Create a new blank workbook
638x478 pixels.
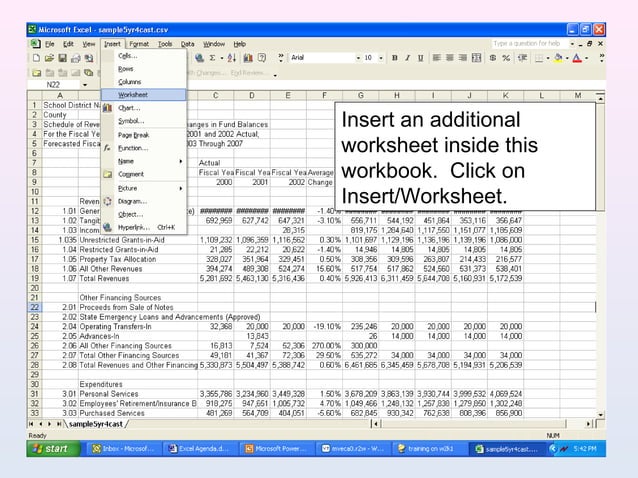(x=36, y=58)
